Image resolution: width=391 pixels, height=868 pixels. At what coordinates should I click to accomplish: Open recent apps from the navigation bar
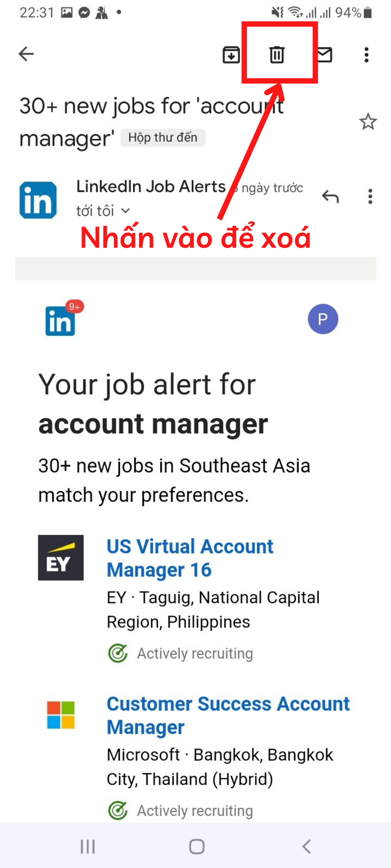tap(88, 847)
